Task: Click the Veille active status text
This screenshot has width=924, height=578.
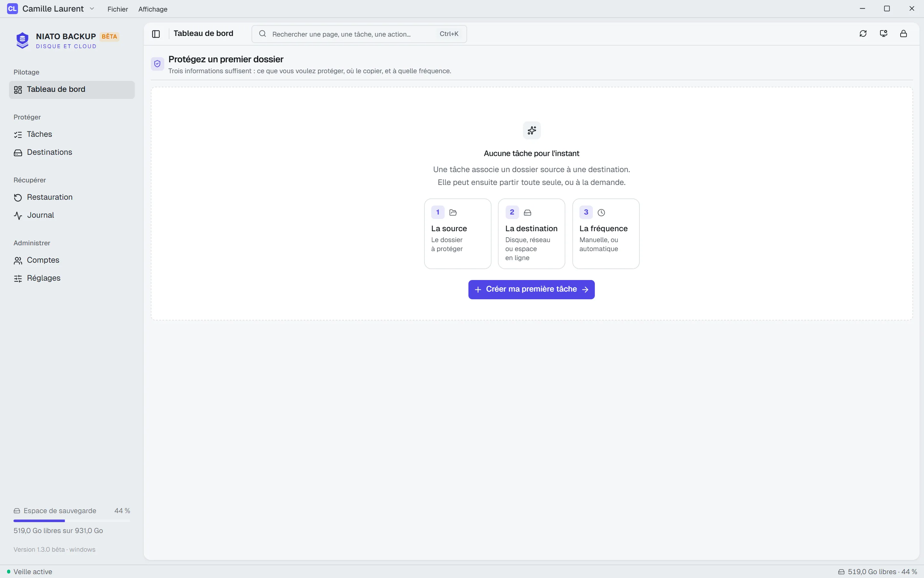Action: click(x=33, y=572)
